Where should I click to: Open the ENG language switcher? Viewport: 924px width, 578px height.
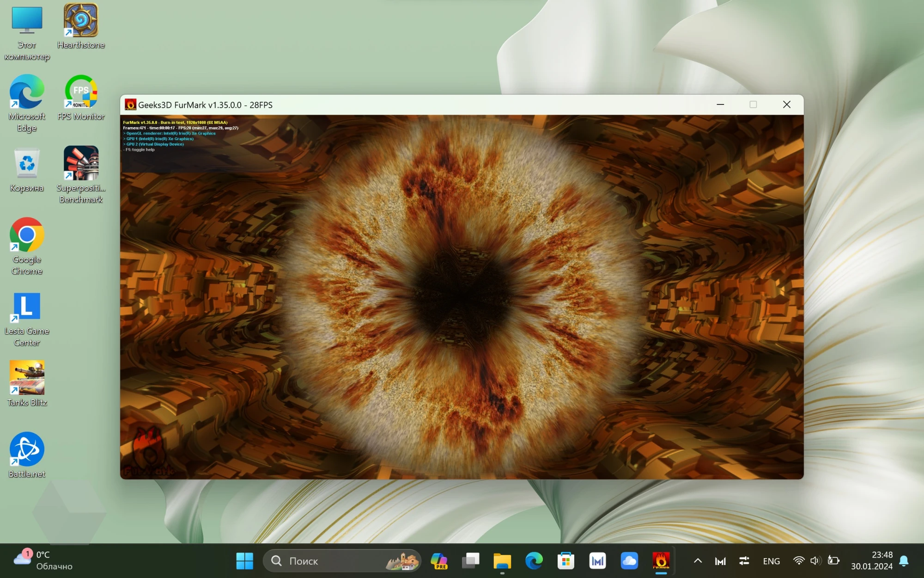coord(771,561)
